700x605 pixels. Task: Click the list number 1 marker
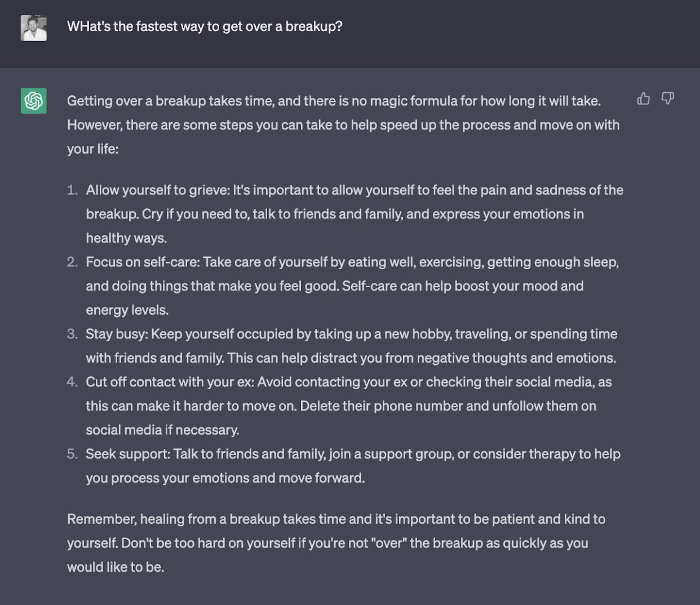[72, 190]
